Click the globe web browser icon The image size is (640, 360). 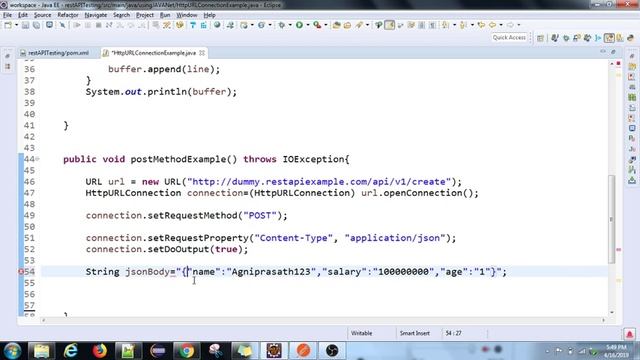[x=217, y=25]
